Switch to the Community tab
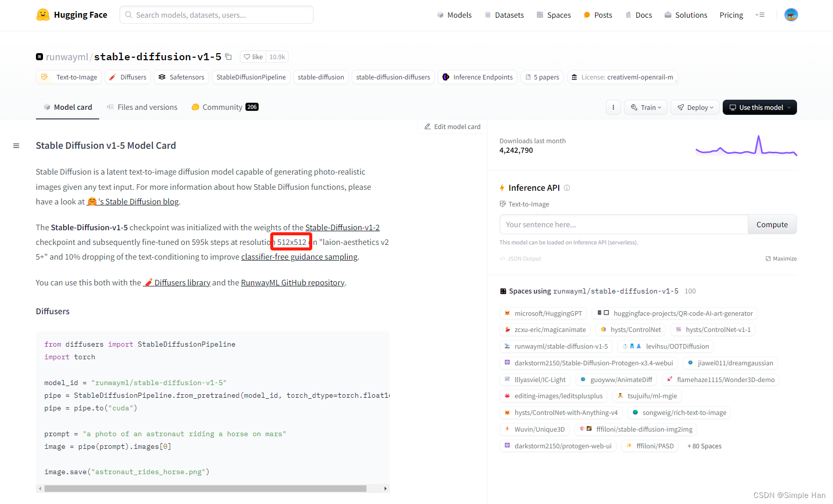This screenshot has width=833, height=504. click(x=225, y=107)
